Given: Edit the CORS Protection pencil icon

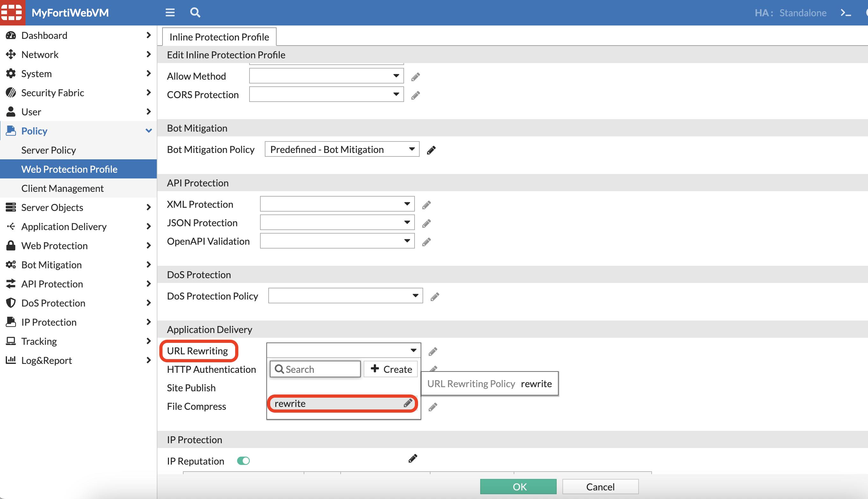Looking at the screenshot, I should [415, 95].
